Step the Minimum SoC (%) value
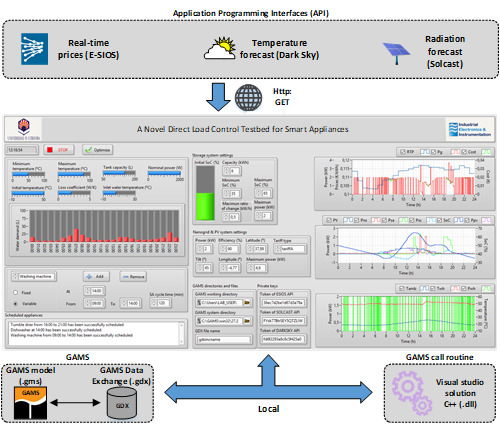This screenshot has height=430, width=500. click(226, 193)
